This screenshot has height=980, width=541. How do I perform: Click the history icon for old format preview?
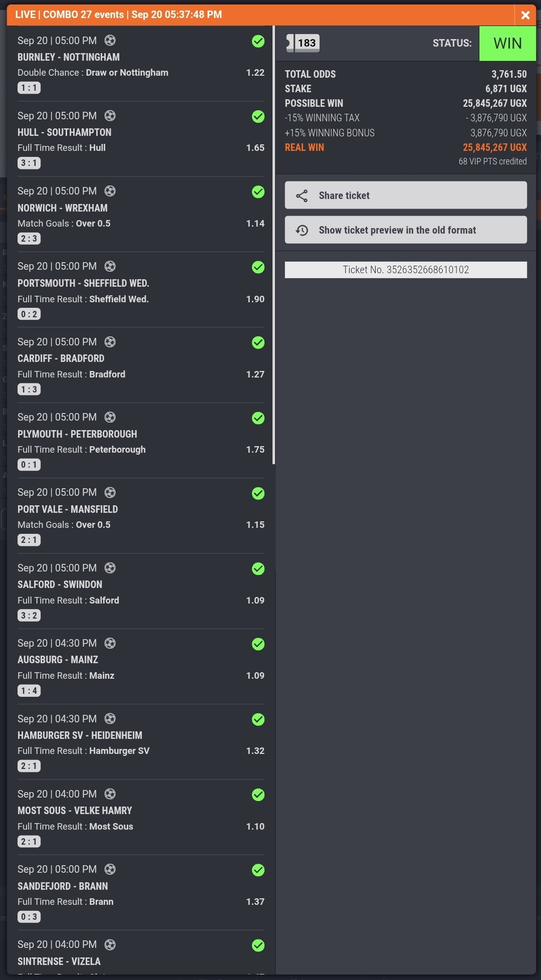tap(302, 230)
